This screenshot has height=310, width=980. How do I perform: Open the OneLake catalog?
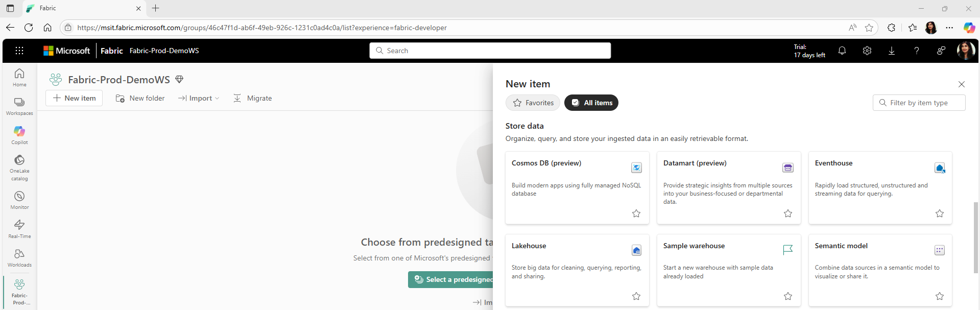[x=19, y=168]
